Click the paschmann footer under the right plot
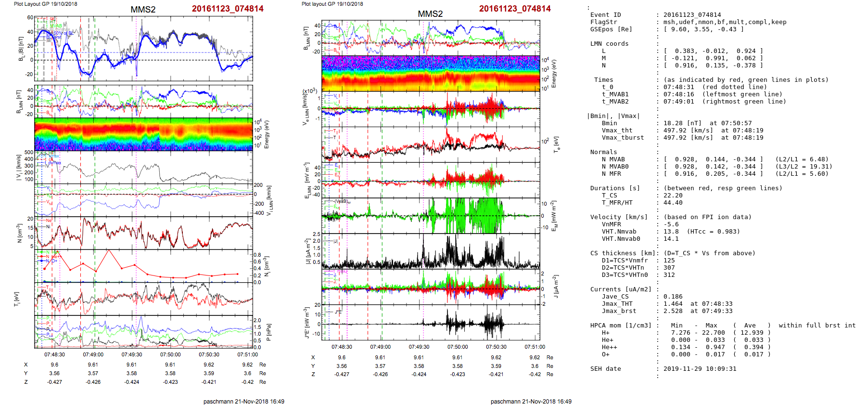The height and width of the screenshot is (405, 868). tap(531, 401)
